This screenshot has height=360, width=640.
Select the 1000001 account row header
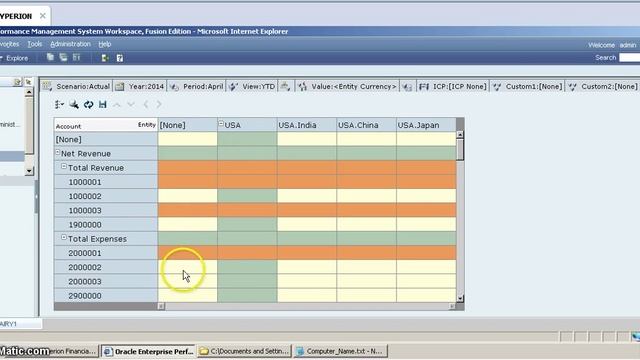pos(106,182)
